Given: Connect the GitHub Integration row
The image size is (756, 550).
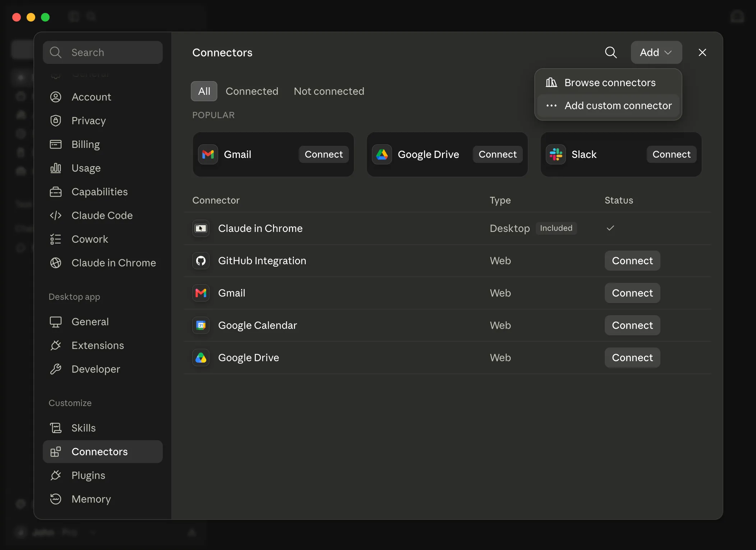Looking at the screenshot, I should [632, 261].
